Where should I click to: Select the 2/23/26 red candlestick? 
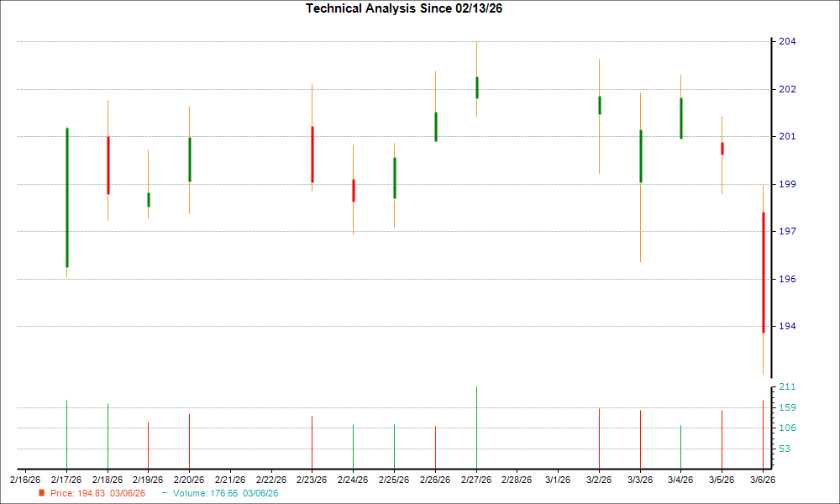pos(312,155)
